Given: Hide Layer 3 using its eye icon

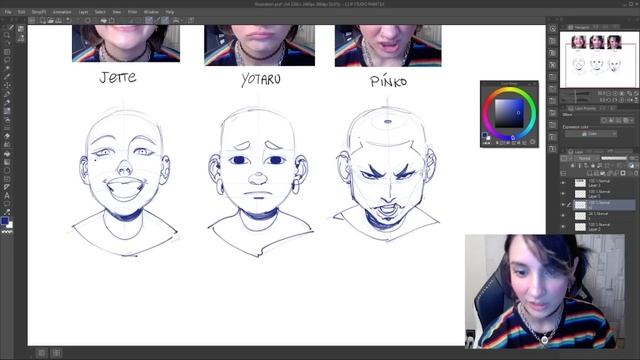Looking at the screenshot, I should pyautogui.click(x=563, y=183).
